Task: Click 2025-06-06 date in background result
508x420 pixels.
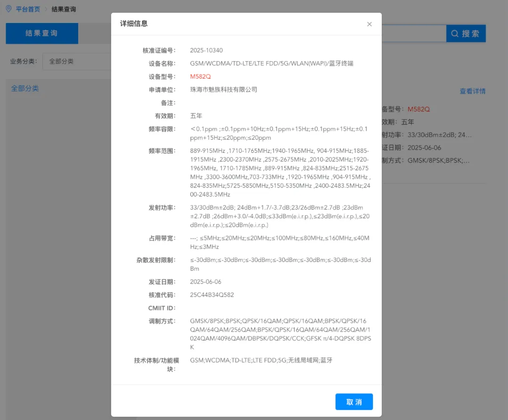Action: tap(424, 148)
